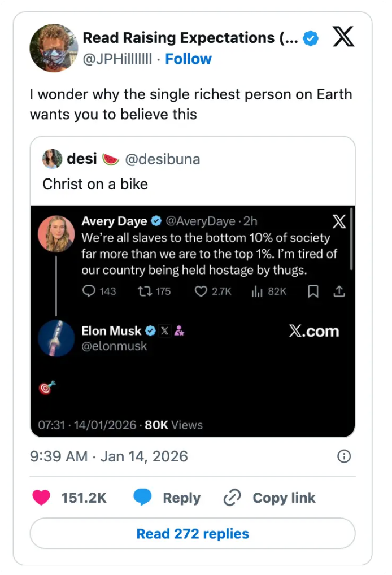The width and height of the screenshot is (392, 575).
Task: Click the X logo in the tweet header
Action: (343, 37)
